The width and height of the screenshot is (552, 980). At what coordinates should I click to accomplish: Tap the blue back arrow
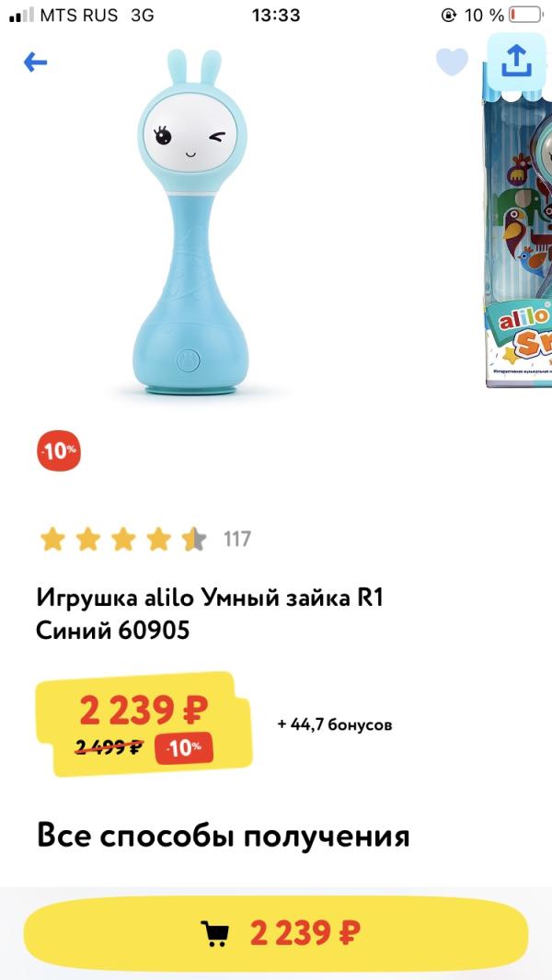click(36, 63)
